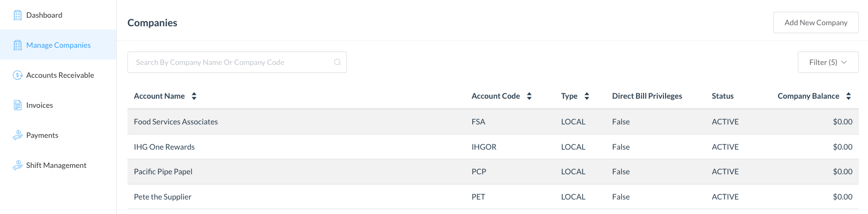Viewport: 868px width, 214px height.
Task: Open the Filter (5) dropdown
Action: point(828,62)
